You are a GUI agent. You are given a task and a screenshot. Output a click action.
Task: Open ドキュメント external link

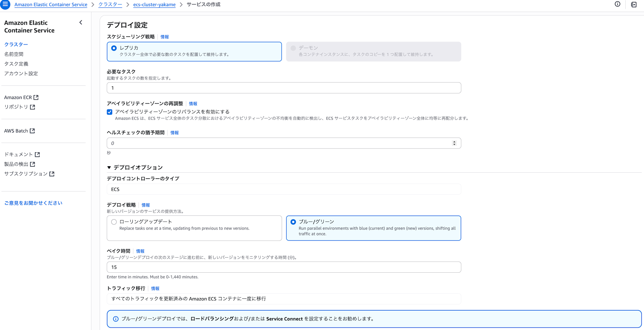(x=22, y=154)
